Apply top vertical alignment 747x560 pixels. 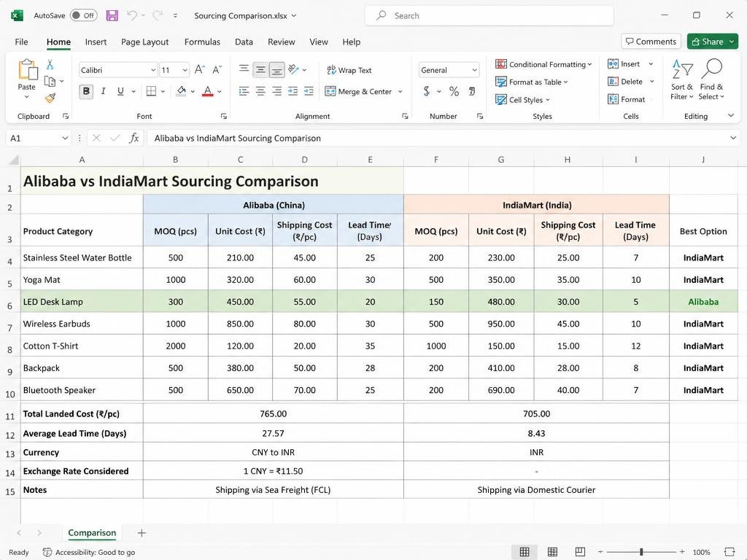tap(244, 69)
